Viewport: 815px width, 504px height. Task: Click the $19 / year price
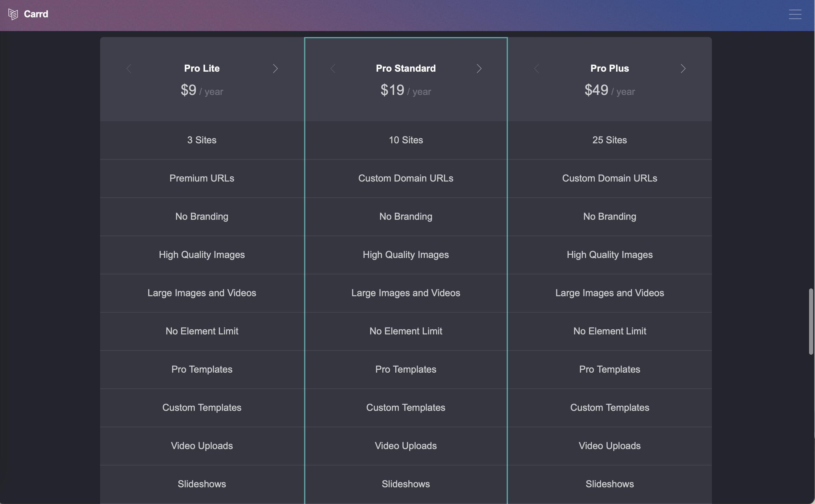(x=406, y=90)
